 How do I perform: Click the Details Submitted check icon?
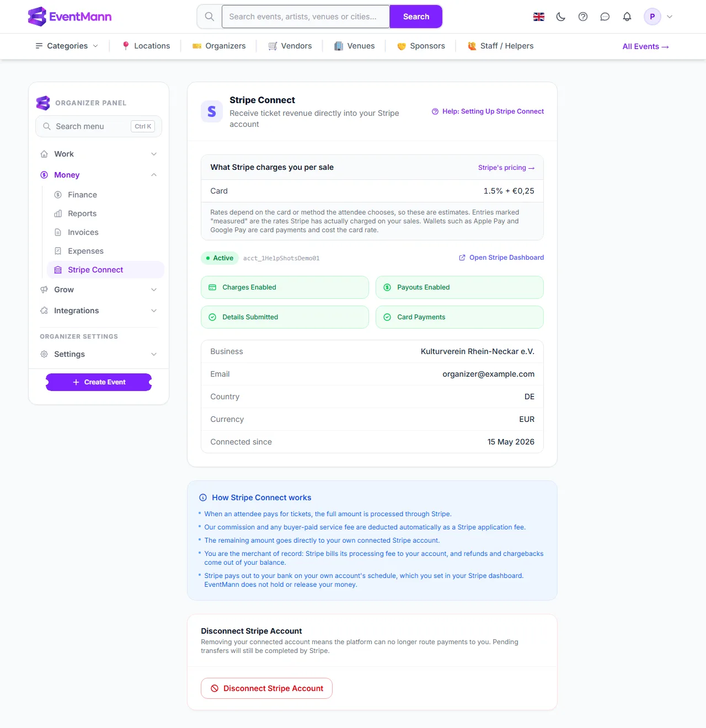point(212,317)
